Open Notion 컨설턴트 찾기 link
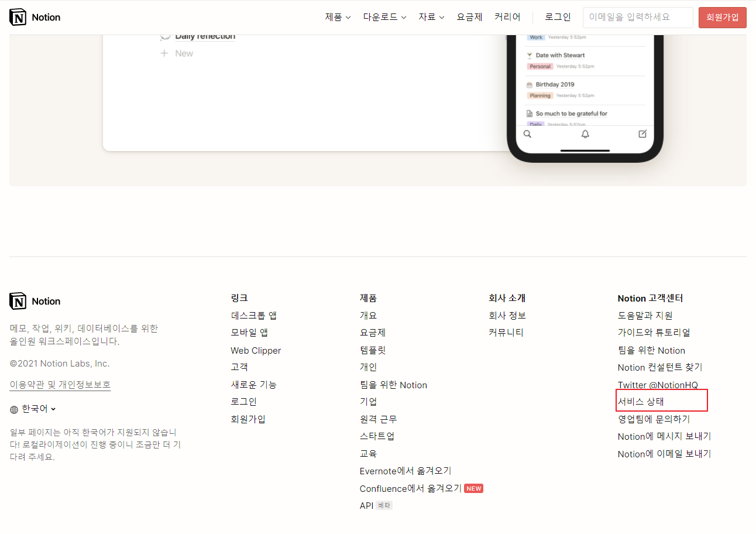Viewport: 756px width, 534px height. (x=660, y=367)
